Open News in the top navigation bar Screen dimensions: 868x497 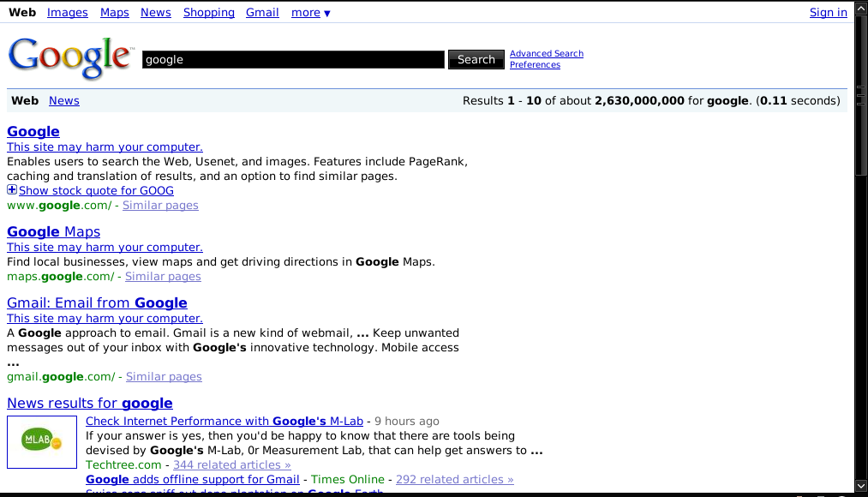pyautogui.click(x=156, y=13)
